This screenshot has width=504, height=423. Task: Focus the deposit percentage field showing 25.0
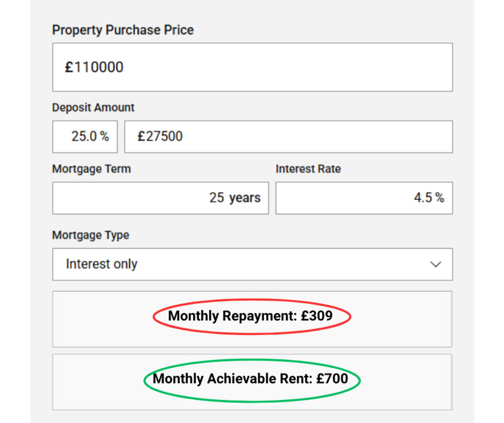click(84, 136)
